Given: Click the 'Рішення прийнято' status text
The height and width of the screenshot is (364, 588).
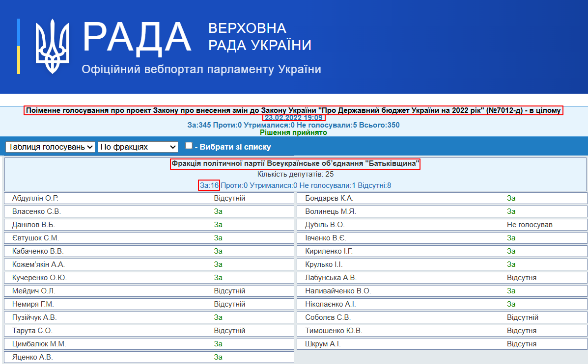Looking at the screenshot, I should [294, 132].
